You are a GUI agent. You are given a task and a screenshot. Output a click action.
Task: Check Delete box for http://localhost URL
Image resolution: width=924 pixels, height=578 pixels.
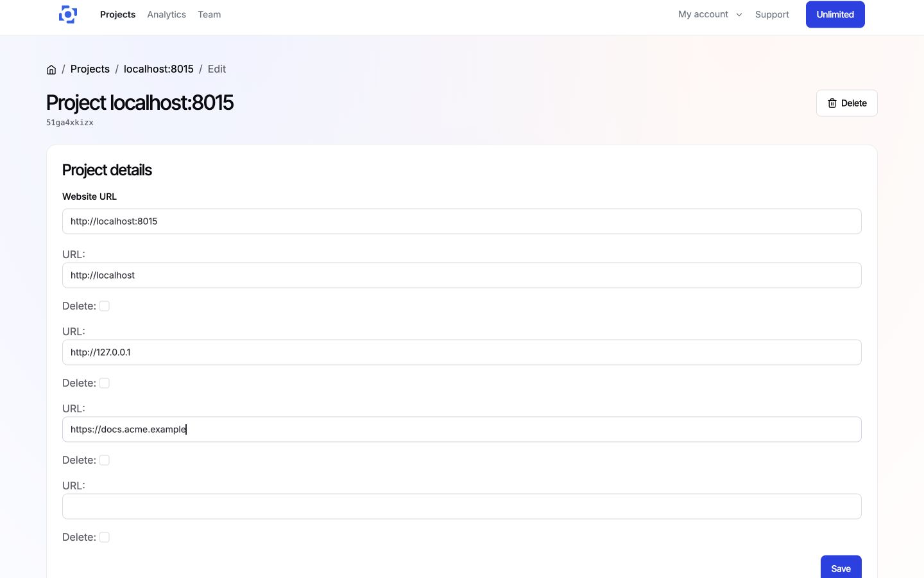pos(105,306)
